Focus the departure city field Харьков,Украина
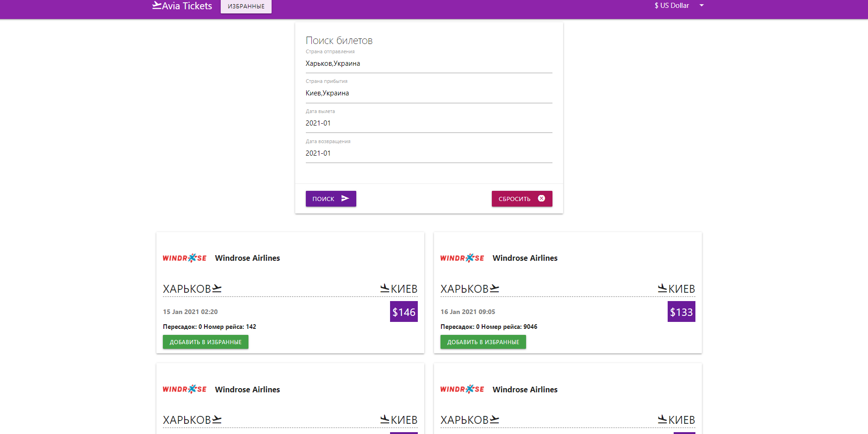Screen dimensions: 868x434 pos(428,63)
